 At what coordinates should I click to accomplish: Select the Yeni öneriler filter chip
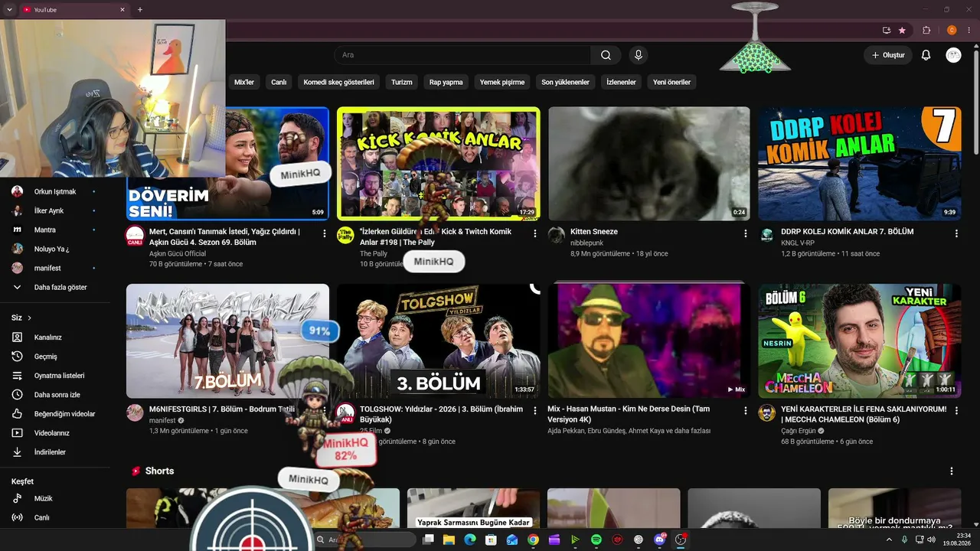point(671,82)
